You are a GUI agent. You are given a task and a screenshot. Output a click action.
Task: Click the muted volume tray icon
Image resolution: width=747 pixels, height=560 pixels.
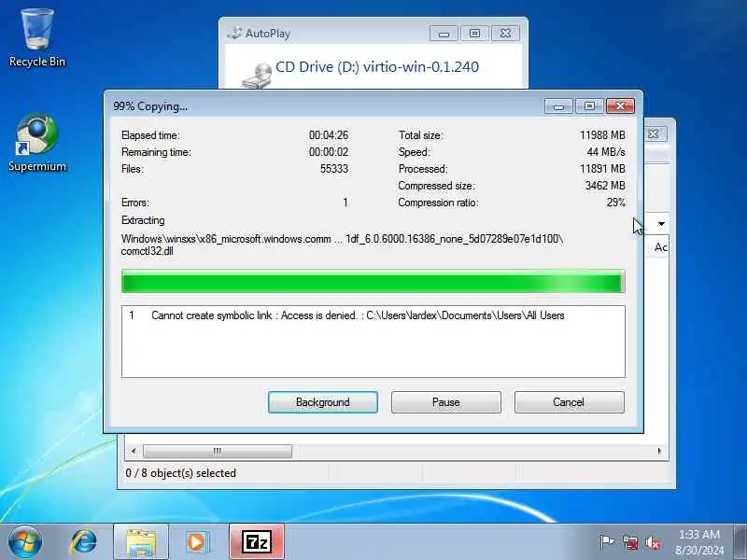[x=653, y=542]
